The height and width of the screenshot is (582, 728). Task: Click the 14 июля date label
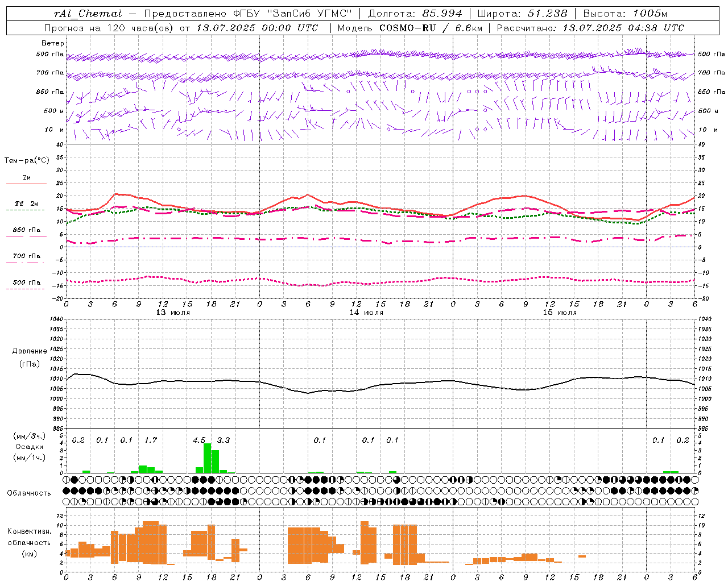point(366,312)
